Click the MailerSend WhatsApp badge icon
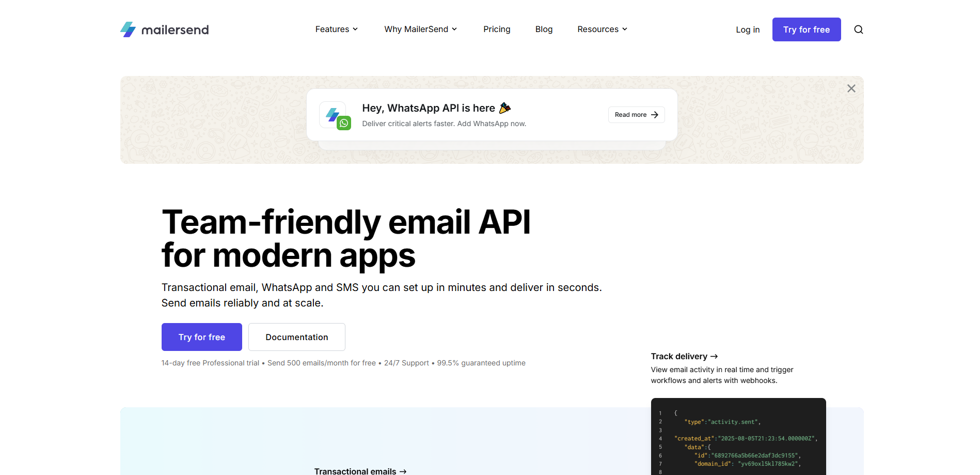The height and width of the screenshot is (475, 980). (335, 115)
